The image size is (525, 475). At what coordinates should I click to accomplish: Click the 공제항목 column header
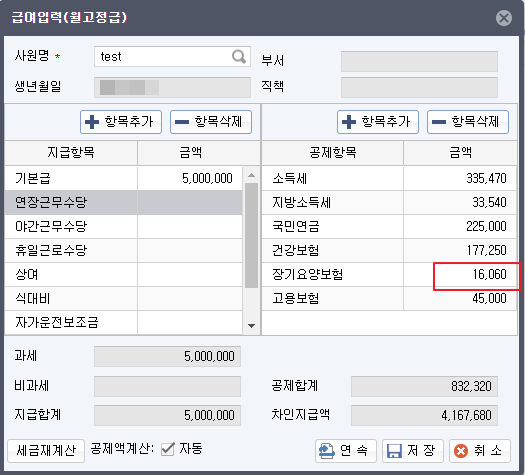[x=332, y=153]
